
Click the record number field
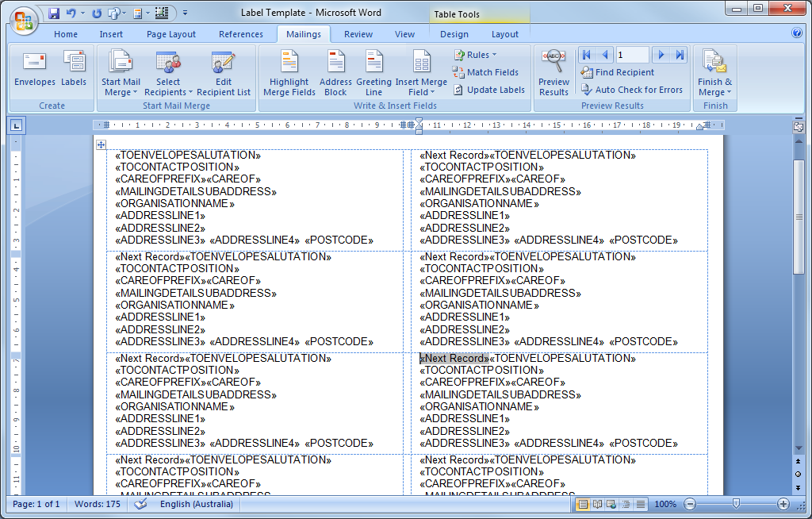coord(632,55)
